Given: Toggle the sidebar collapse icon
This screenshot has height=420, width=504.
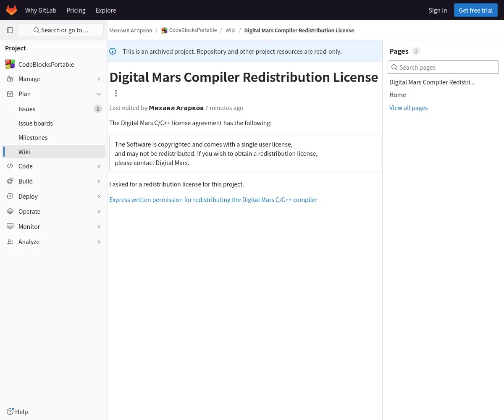Looking at the screenshot, I should pyautogui.click(x=10, y=30).
